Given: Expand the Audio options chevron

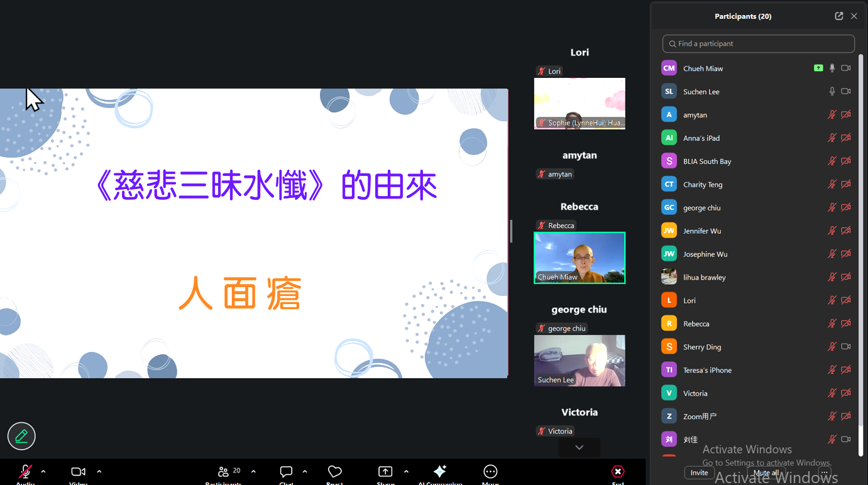Looking at the screenshot, I should point(43,470).
